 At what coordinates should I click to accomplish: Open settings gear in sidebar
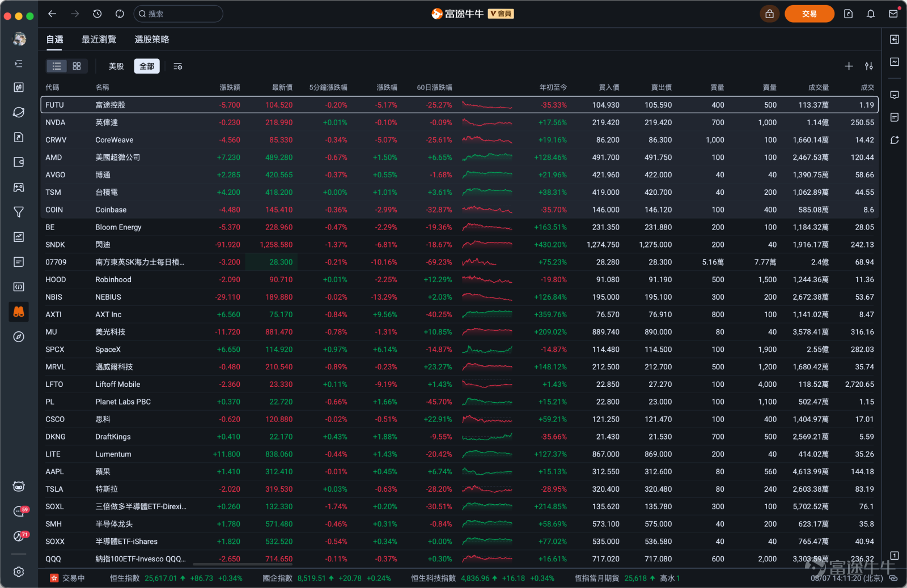pos(19,572)
